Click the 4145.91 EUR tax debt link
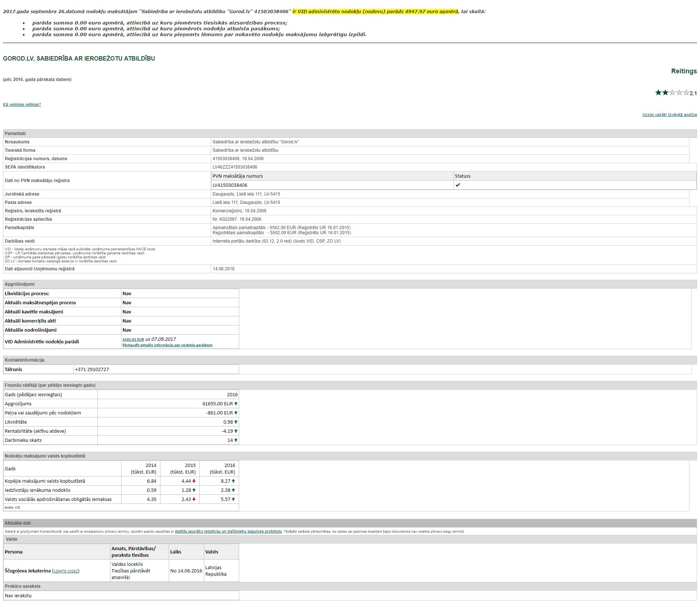This screenshot has height=606, width=700. (133, 340)
